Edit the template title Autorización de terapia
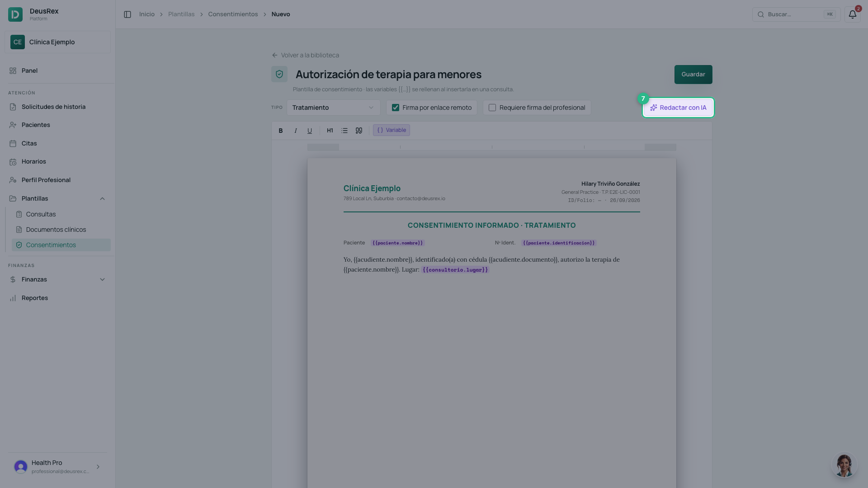This screenshot has height=488, width=868. point(388,75)
